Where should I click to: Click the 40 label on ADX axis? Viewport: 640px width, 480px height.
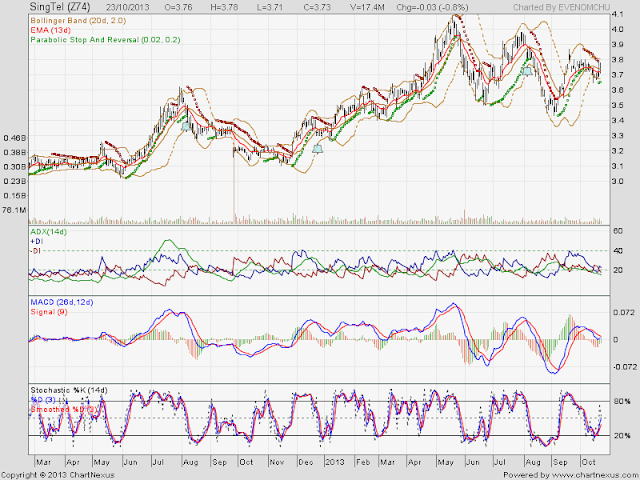[618, 251]
